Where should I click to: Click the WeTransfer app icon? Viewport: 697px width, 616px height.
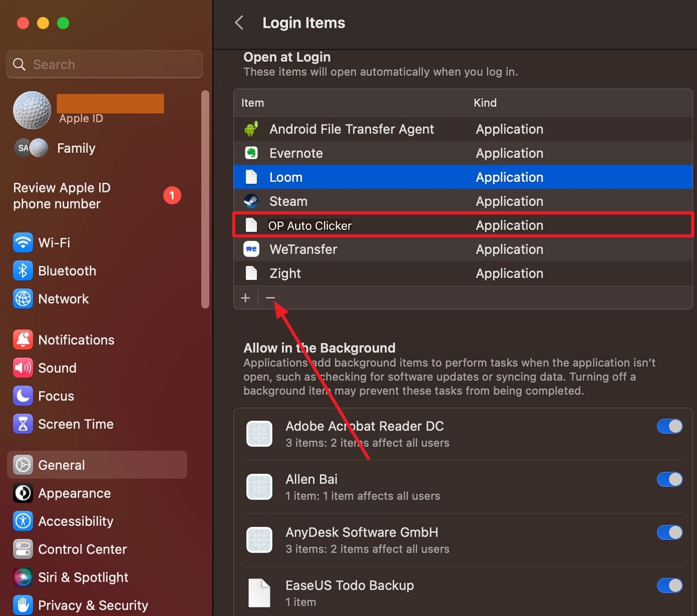pyautogui.click(x=251, y=249)
